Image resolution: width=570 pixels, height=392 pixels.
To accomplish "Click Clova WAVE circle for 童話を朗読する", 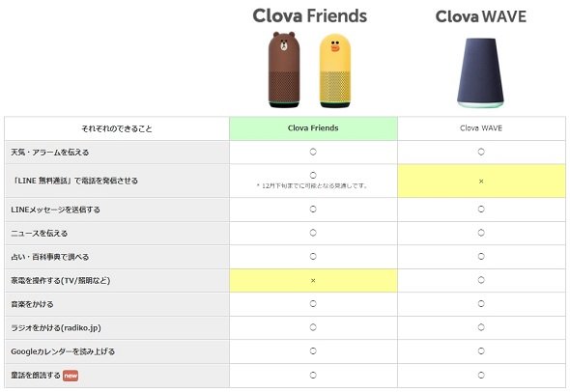I will [x=481, y=376].
